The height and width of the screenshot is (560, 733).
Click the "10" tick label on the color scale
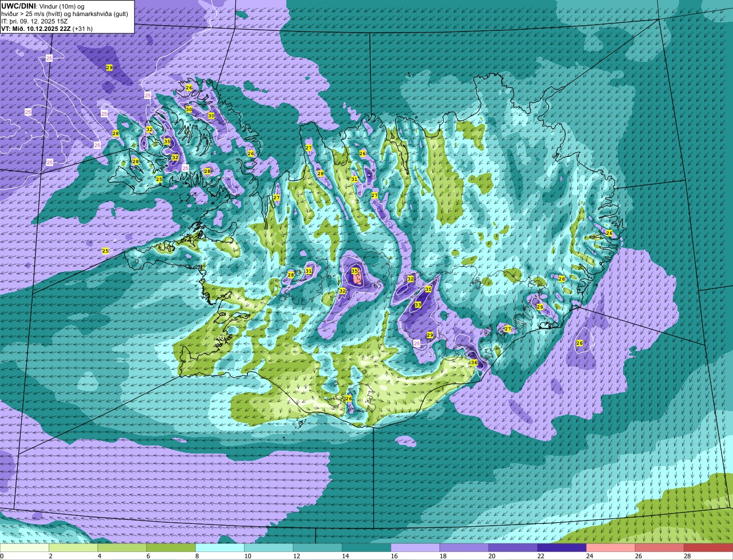pos(247,556)
